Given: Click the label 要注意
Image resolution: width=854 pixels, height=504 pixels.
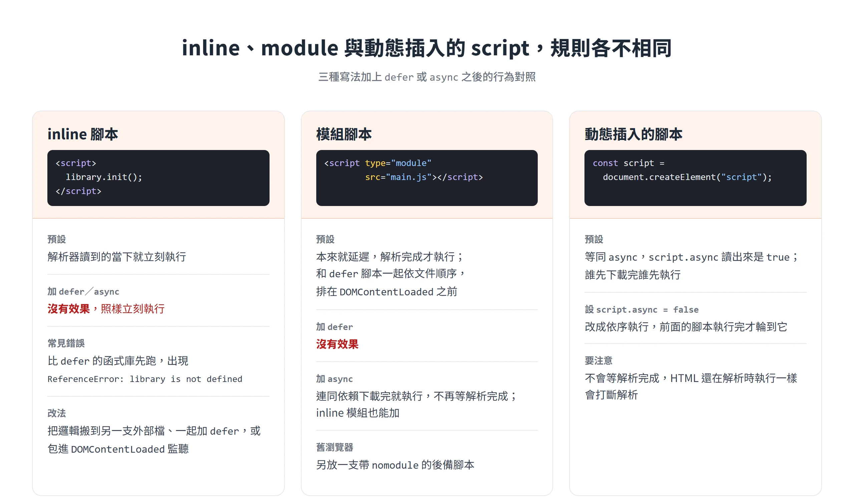Looking at the screenshot, I should (598, 361).
